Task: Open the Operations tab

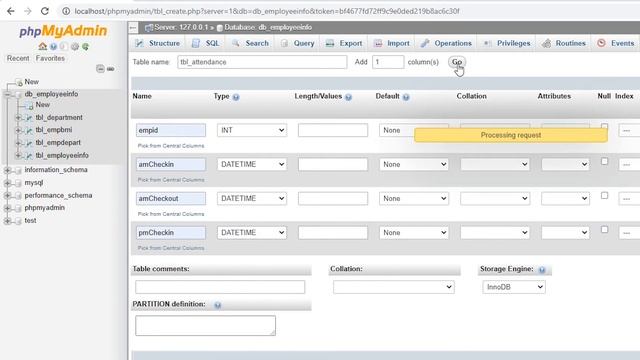Action: tap(446, 43)
